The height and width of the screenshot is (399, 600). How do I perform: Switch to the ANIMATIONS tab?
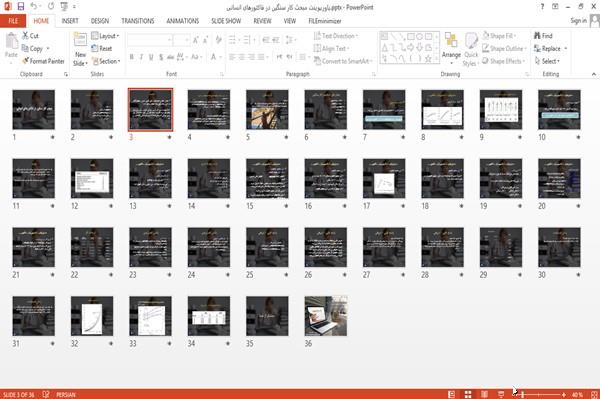click(x=183, y=21)
